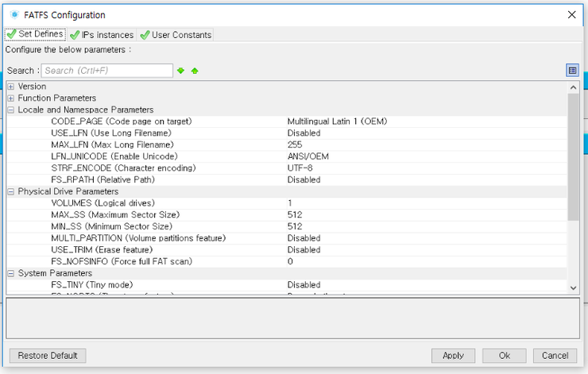Viewport: 588px width, 374px height.
Task: Close the FATFS Configuration dialog
Action: pyautogui.click(x=571, y=14)
